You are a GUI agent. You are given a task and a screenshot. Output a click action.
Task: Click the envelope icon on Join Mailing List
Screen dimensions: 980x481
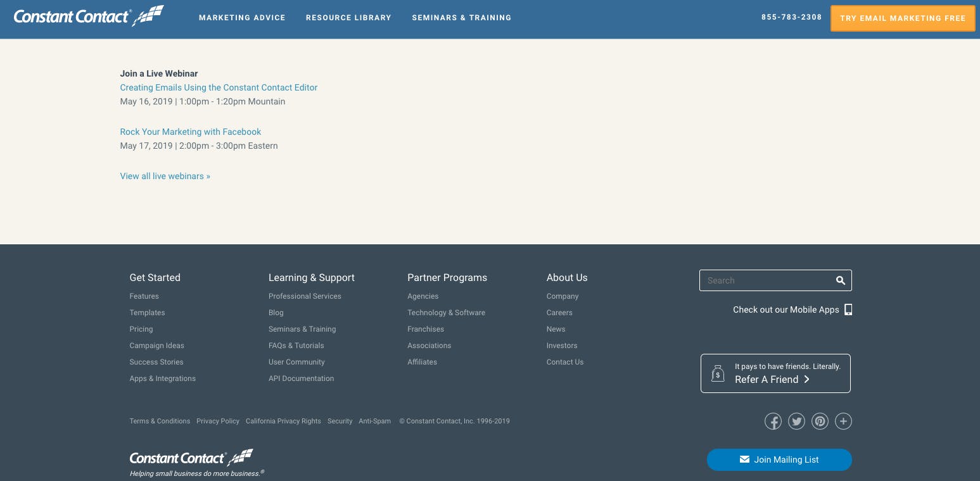[x=744, y=459]
